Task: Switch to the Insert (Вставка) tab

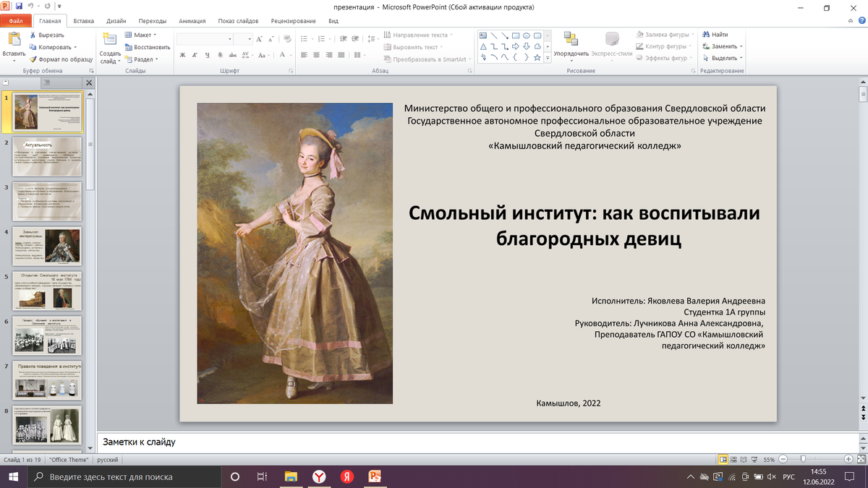Action: 84,21
